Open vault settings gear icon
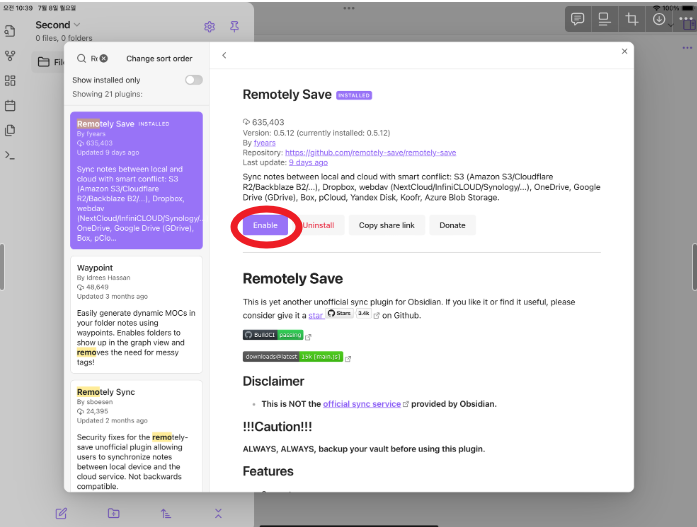697x527 pixels. (209, 27)
